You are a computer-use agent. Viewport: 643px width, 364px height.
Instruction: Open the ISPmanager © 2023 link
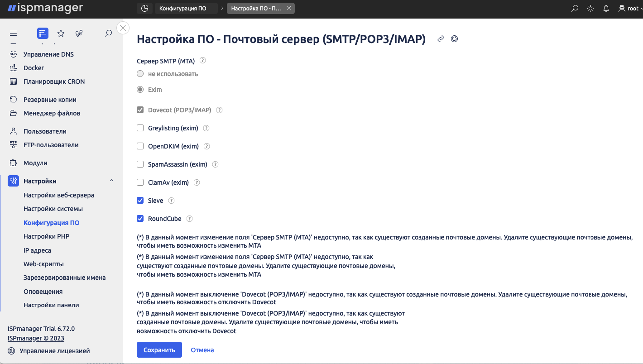pos(36,338)
